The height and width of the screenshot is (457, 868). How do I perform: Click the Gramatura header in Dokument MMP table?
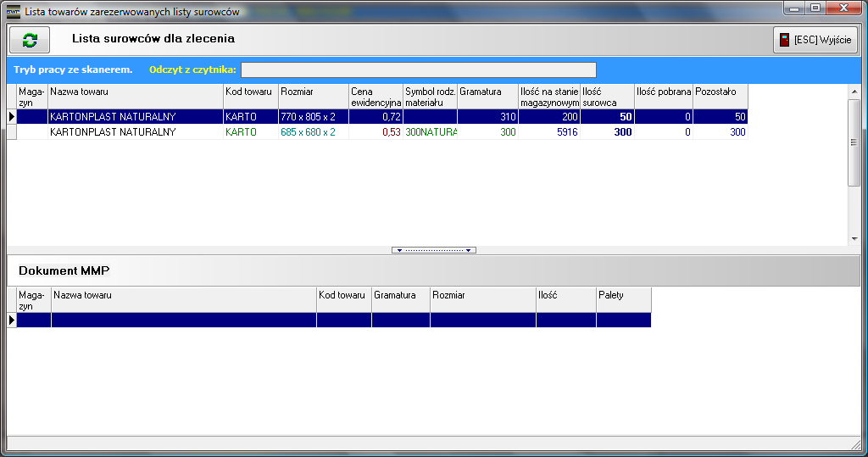click(400, 300)
